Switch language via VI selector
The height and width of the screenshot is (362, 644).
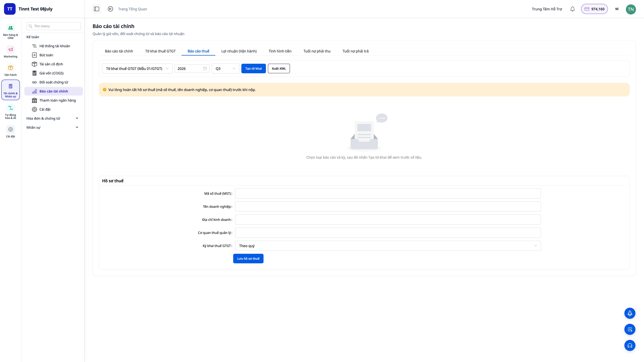(616, 9)
